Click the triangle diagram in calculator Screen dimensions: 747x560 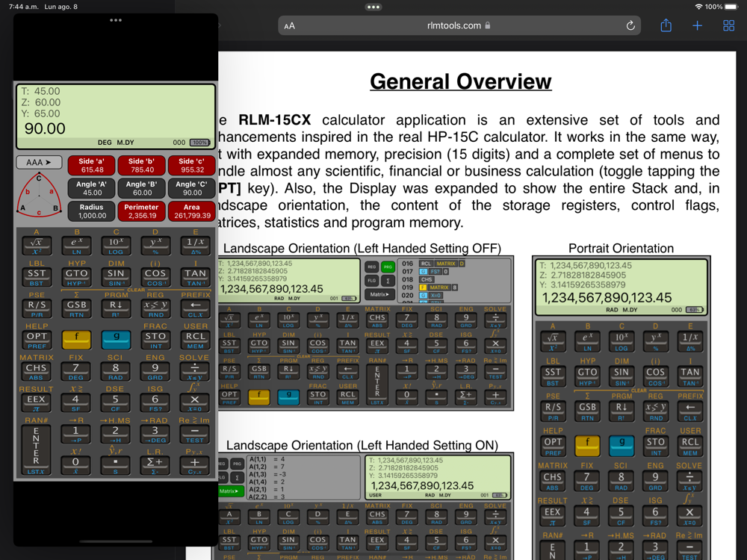pyautogui.click(x=39, y=195)
